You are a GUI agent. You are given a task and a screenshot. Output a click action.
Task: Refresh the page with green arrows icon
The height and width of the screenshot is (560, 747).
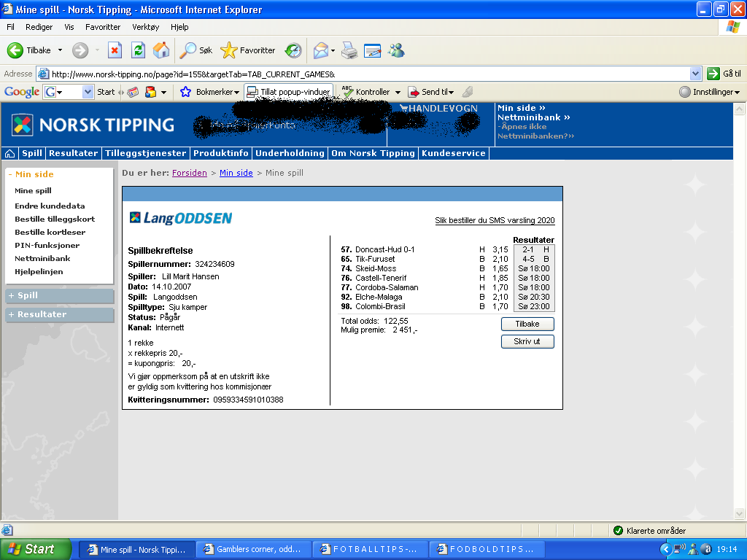(x=138, y=50)
